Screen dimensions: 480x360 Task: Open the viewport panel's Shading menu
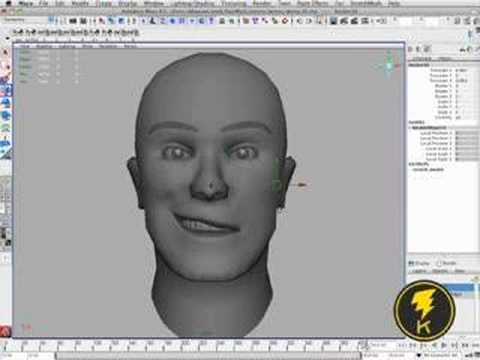(x=44, y=46)
